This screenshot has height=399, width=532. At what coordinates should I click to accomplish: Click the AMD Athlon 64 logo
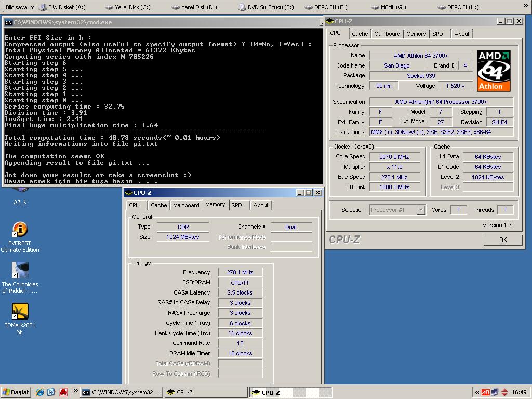pyautogui.click(x=494, y=71)
